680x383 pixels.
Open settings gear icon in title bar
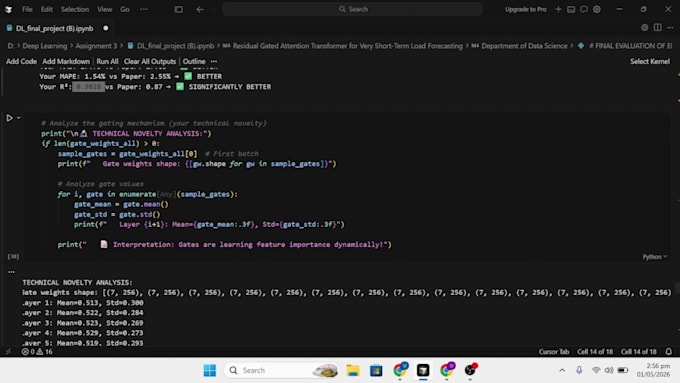coord(597,9)
